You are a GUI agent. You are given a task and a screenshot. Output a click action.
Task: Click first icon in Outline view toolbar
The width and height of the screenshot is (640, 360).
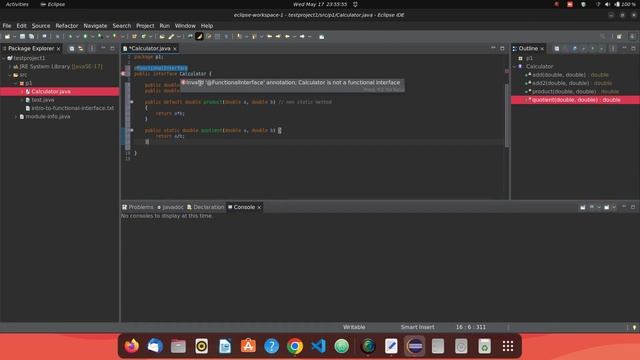(x=557, y=49)
